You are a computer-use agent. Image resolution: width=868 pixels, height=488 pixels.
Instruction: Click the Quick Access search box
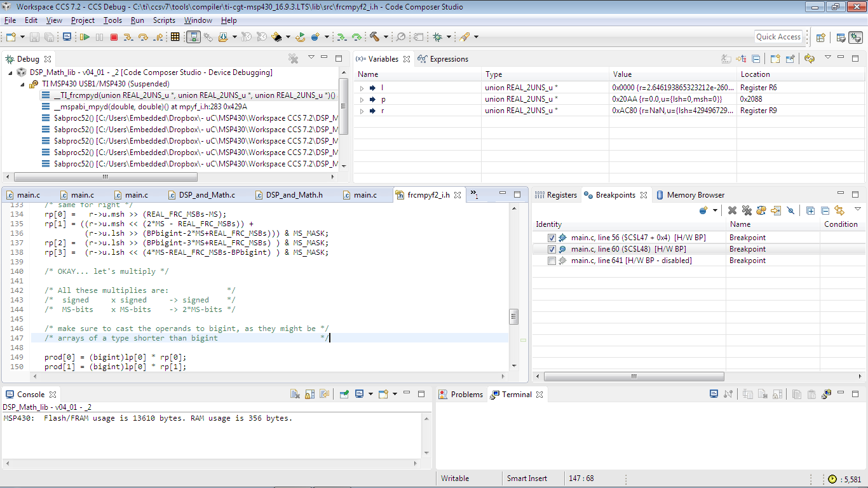(778, 36)
